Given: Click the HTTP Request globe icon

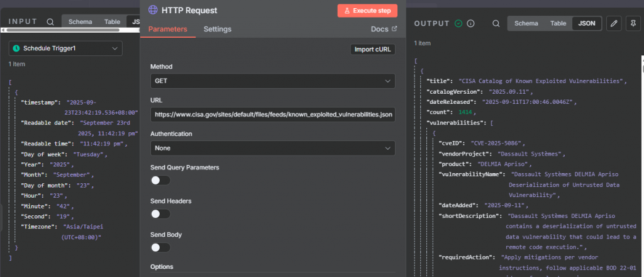Looking at the screenshot, I should coord(153,10).
